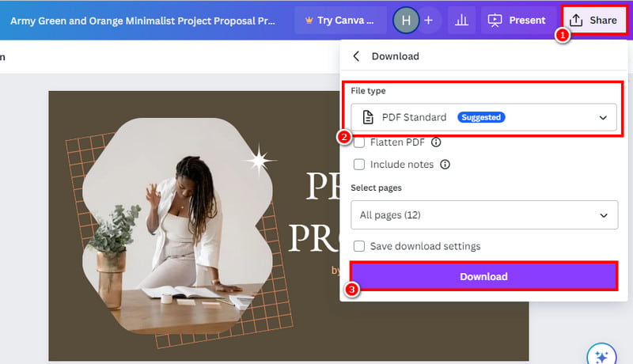Open the All pages (12) dropdown
The height and width of the screenshot is (364, 633).
click(483, 214)
